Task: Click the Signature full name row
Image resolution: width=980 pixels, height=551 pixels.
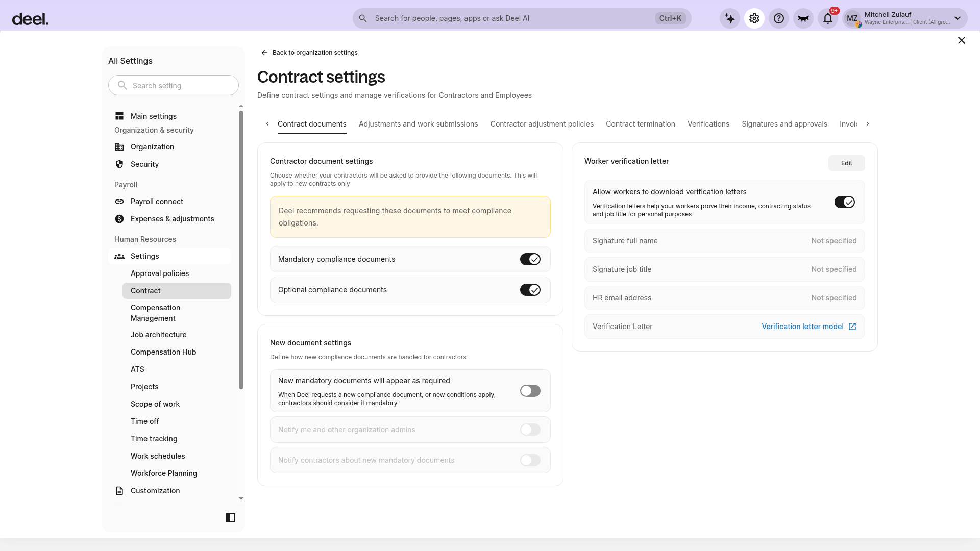Action: pyautogui.click(x=725, y=241)
